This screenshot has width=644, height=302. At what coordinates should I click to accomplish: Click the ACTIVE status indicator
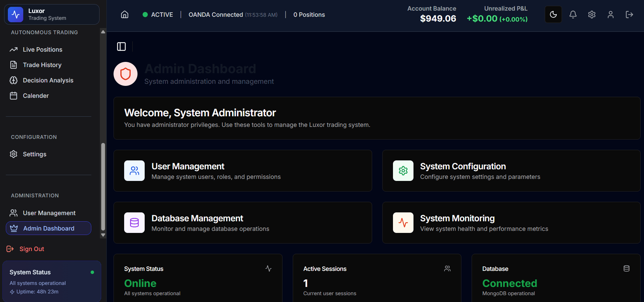pyautogui.click(x=158, y=15)
